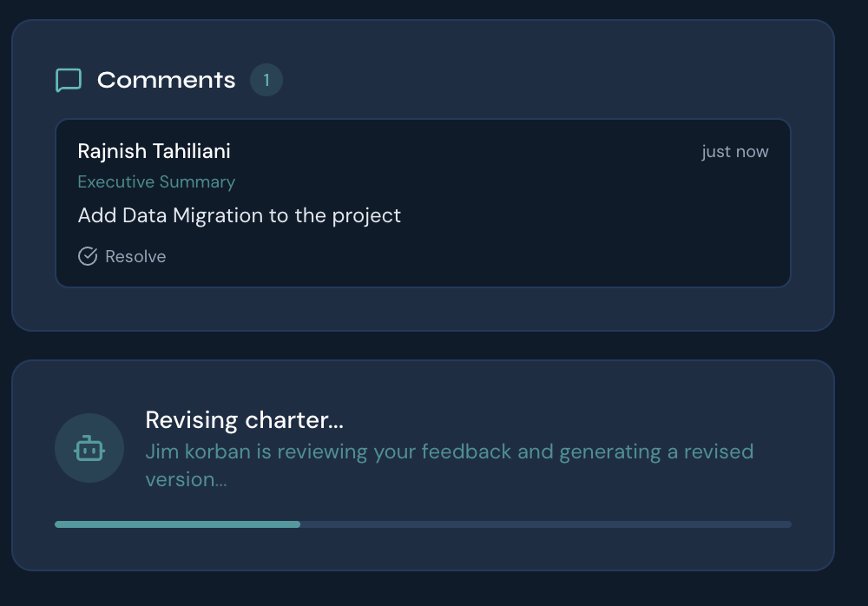The image size is (868, 606).
Task: Select the comment text about Data Migration
Action: (x=240, y=215)
